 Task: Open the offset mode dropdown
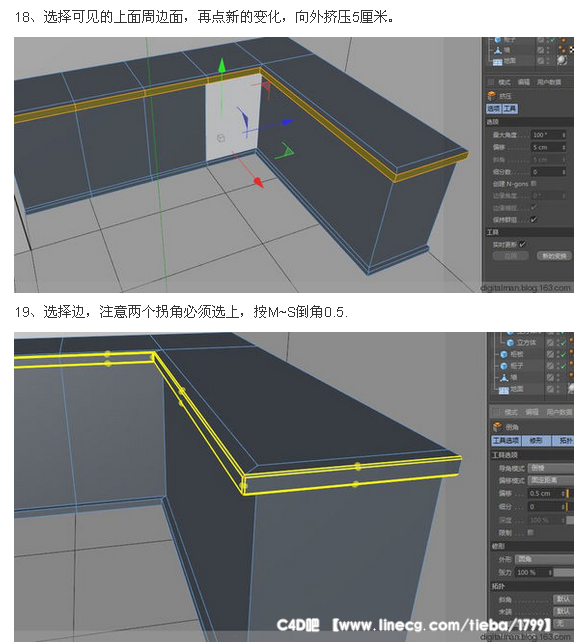point(551,481)
